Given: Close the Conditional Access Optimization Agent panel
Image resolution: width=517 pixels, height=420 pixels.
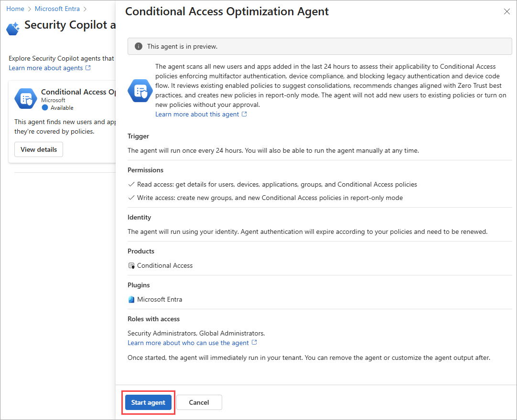Looking at the screenshot, I should (507, 11).
